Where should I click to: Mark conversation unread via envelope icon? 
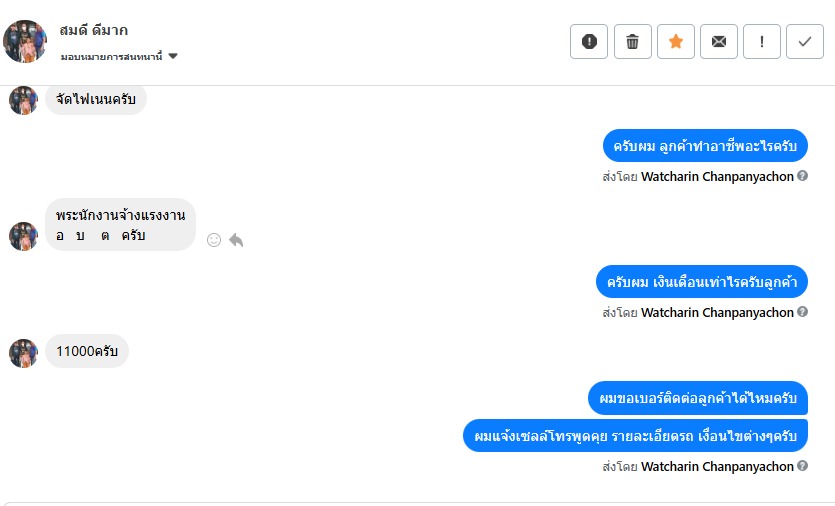719,41
